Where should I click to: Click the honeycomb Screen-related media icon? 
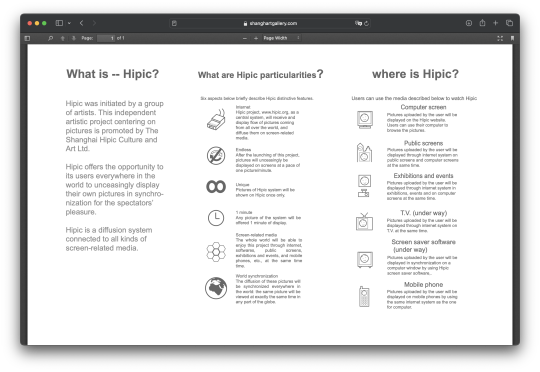(216, 252)
